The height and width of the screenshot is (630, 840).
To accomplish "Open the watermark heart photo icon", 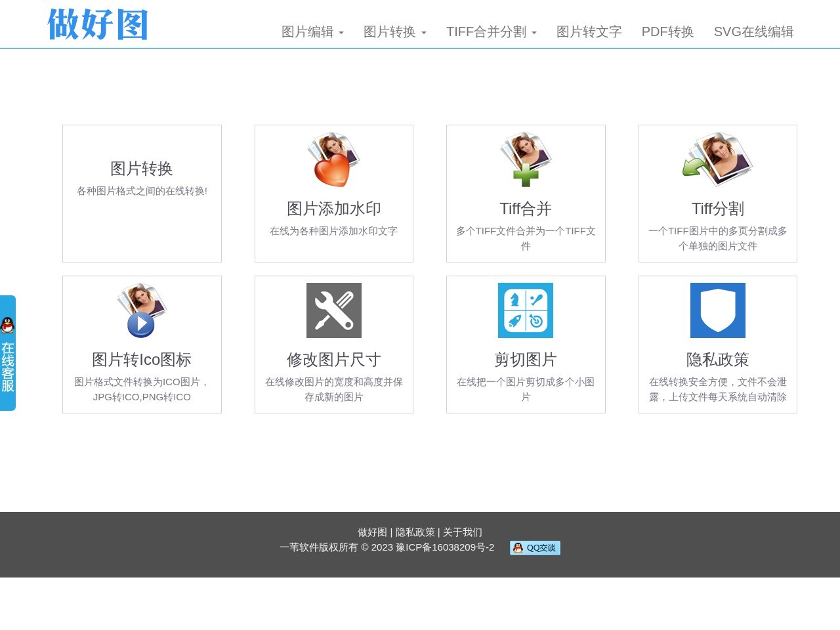I will [x=334, y=159].
